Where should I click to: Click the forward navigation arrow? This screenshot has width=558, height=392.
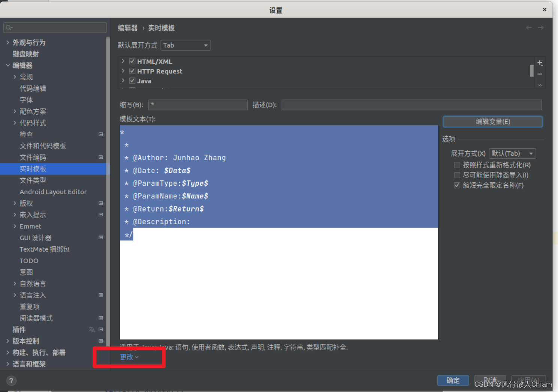(x=541, y=28)
